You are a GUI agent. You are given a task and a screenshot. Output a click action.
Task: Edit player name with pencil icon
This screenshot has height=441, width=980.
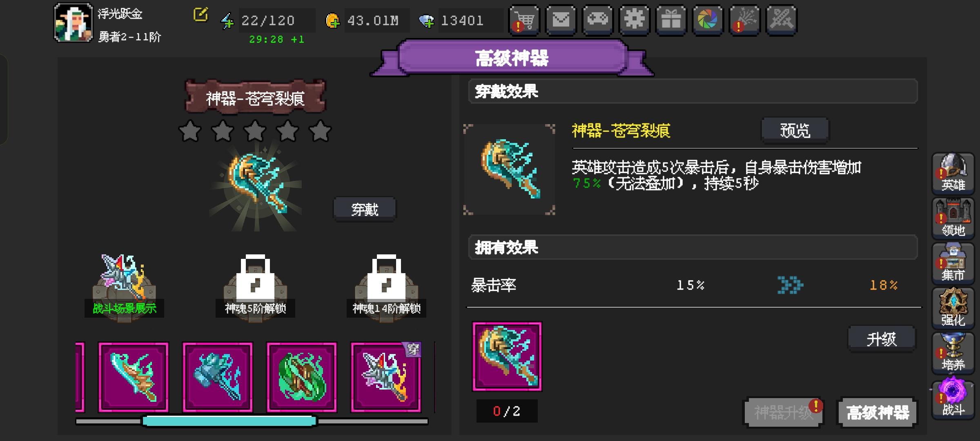pos(200,15)
